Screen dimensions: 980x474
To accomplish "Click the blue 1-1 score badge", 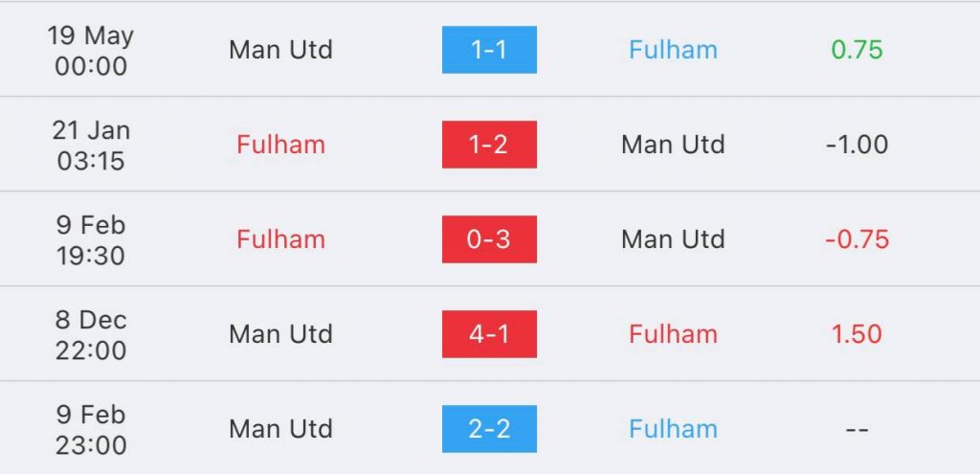I will click(x=489, y=50).
